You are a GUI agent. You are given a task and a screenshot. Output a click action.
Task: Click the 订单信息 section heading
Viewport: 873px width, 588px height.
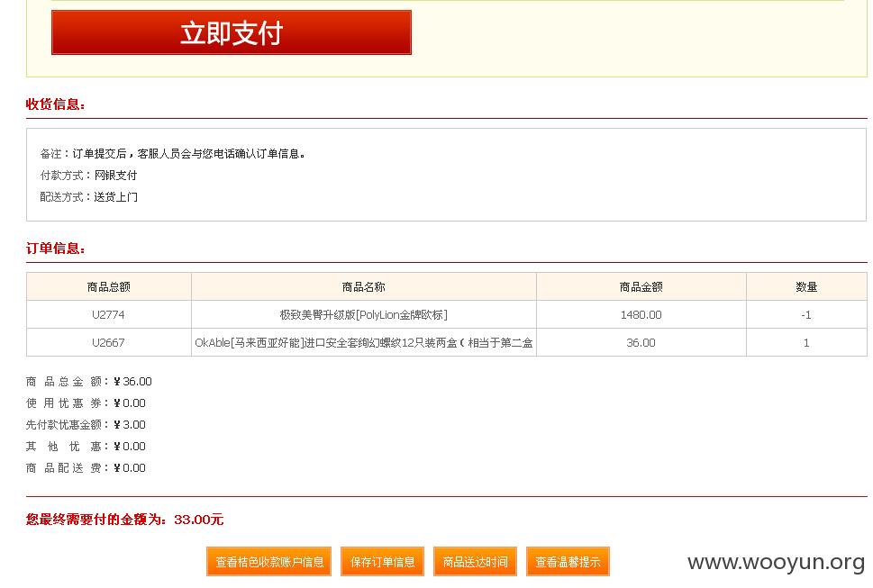point(55,249)
